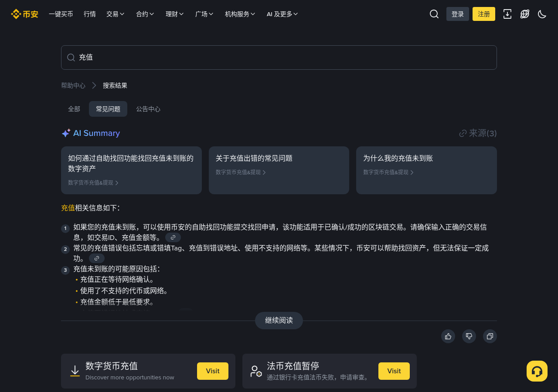Open the 行情 menu item
The image size is (558, 392).
90,14
